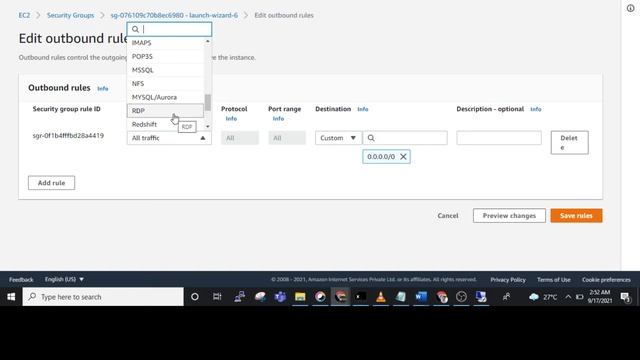This screenshot has width=640, height=360.
Task: Click the Feedback link in footer
Action: click(21, 280)
